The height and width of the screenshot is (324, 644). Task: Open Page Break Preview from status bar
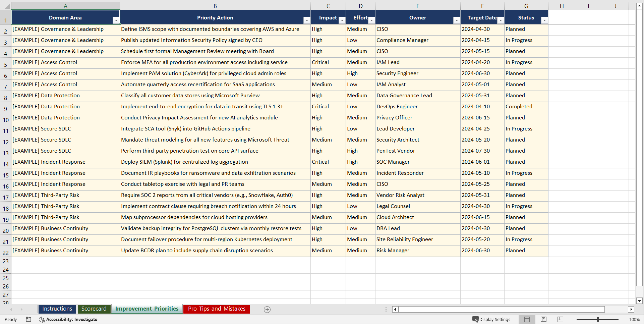(560, 319)
